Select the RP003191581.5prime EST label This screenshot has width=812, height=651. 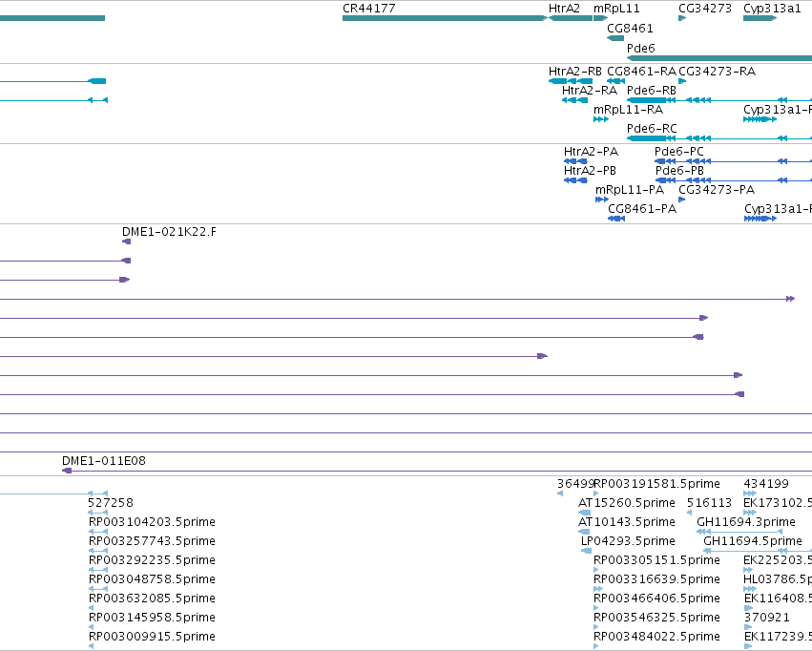(x=656, y=484)
